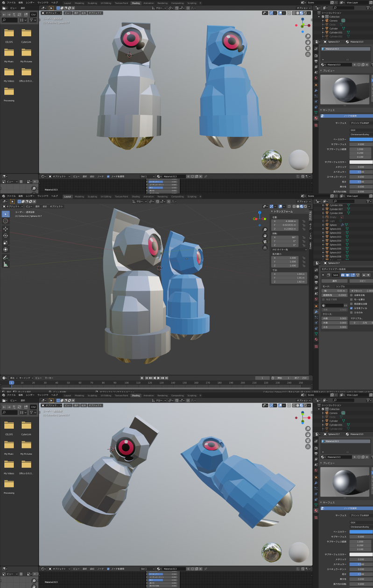
Task: Toggle Solid modifier render visibility camera icon
Action: coord(343,275)
